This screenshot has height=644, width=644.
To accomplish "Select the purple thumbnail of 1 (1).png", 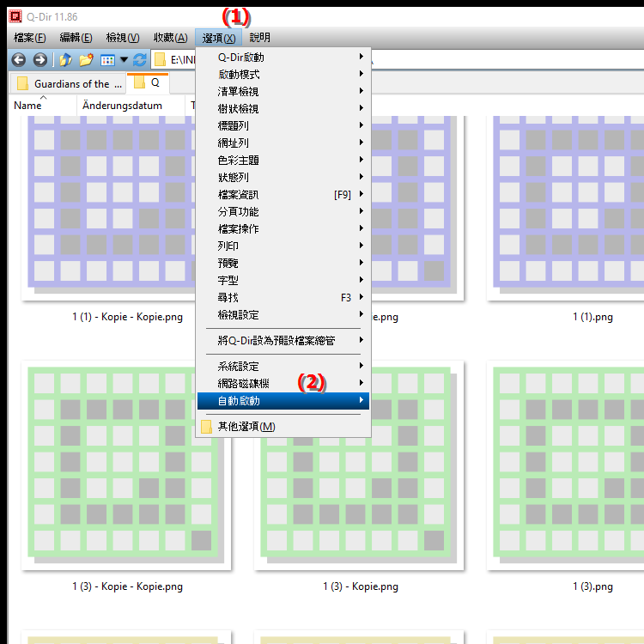I will point(566,209).
